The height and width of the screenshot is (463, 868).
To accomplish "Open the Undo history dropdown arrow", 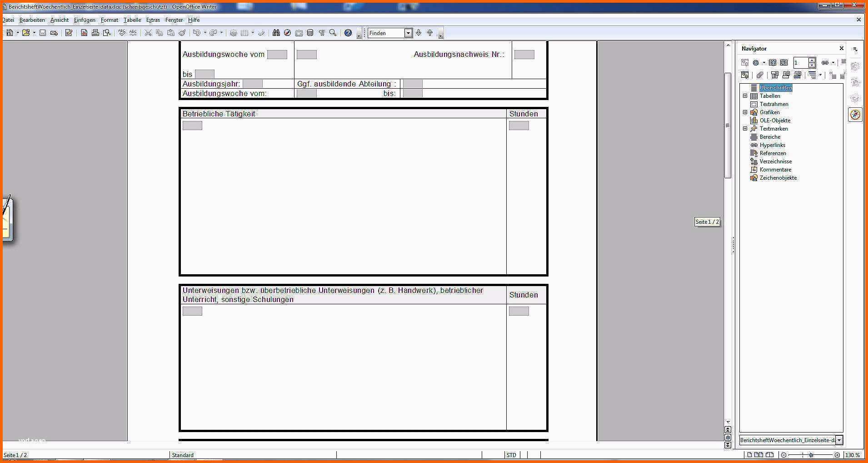I will pyautogui.click(x=205, y=33).
